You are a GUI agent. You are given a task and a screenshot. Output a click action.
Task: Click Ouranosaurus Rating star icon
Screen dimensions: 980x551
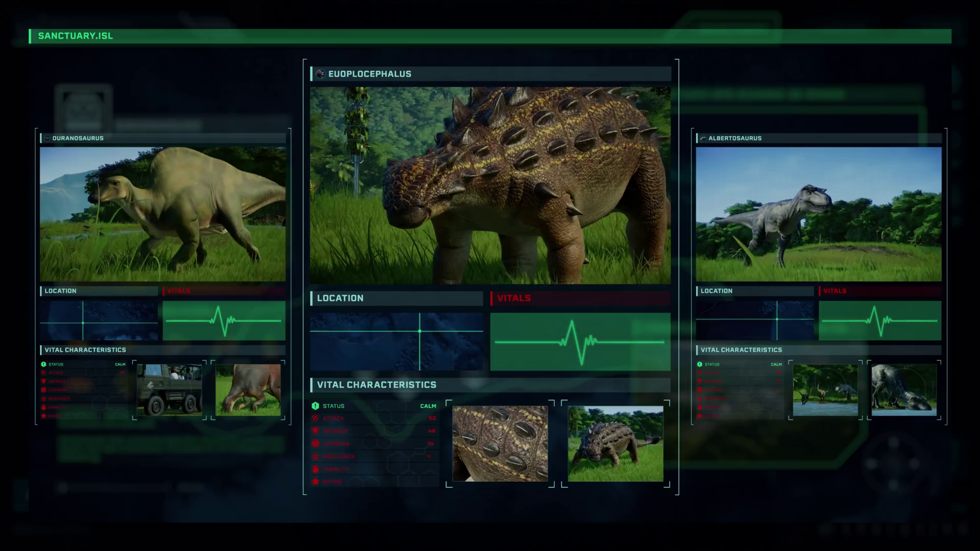(43, 416)
